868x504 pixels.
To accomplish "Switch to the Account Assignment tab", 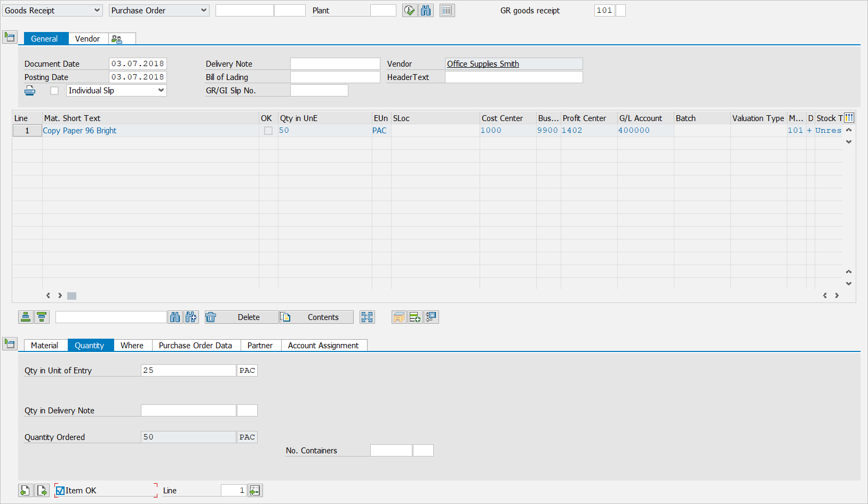I will pos(323,346).
